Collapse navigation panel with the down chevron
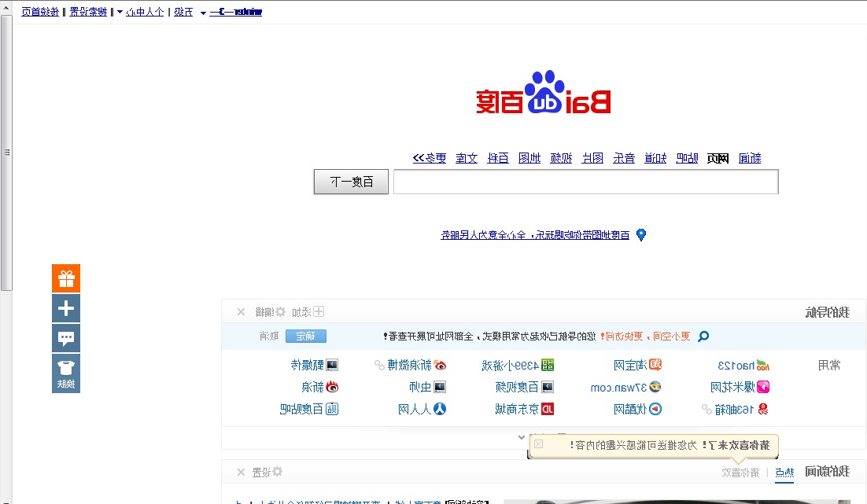This screenshot has height=504, width=867. pyautogui.click(x=522, y=437)
